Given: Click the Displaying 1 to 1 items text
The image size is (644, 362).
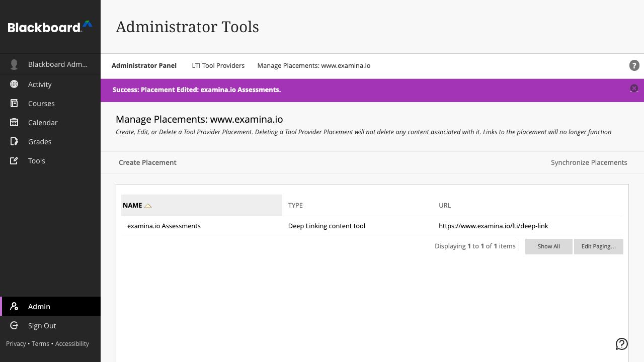Looking at the screenshot, I should click(475, 246).
